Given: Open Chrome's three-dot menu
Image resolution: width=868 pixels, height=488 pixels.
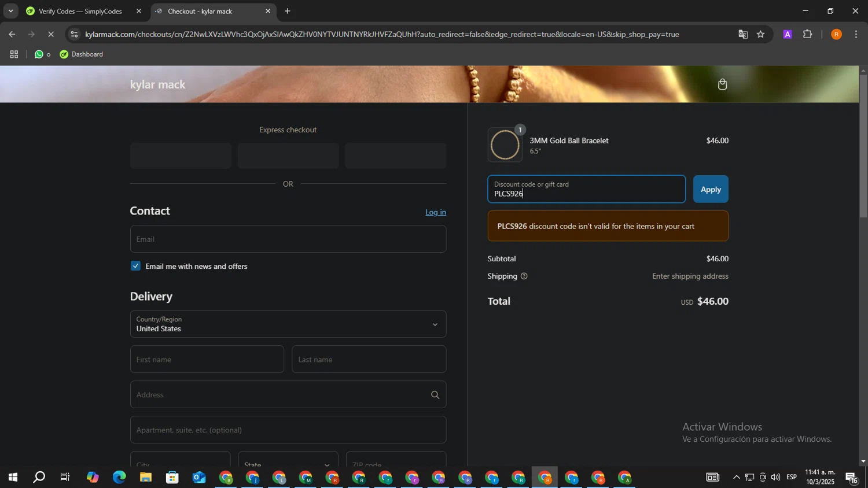Looking at the screenshot, I should pos(856,35).
